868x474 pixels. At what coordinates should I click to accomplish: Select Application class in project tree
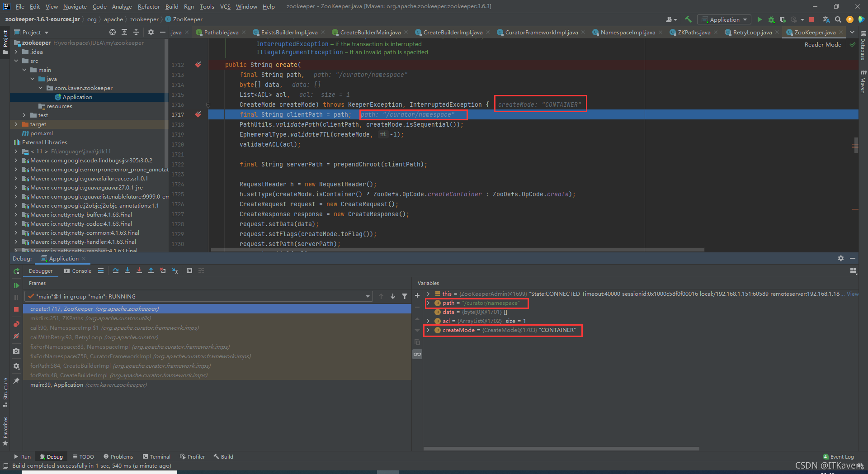77,97
